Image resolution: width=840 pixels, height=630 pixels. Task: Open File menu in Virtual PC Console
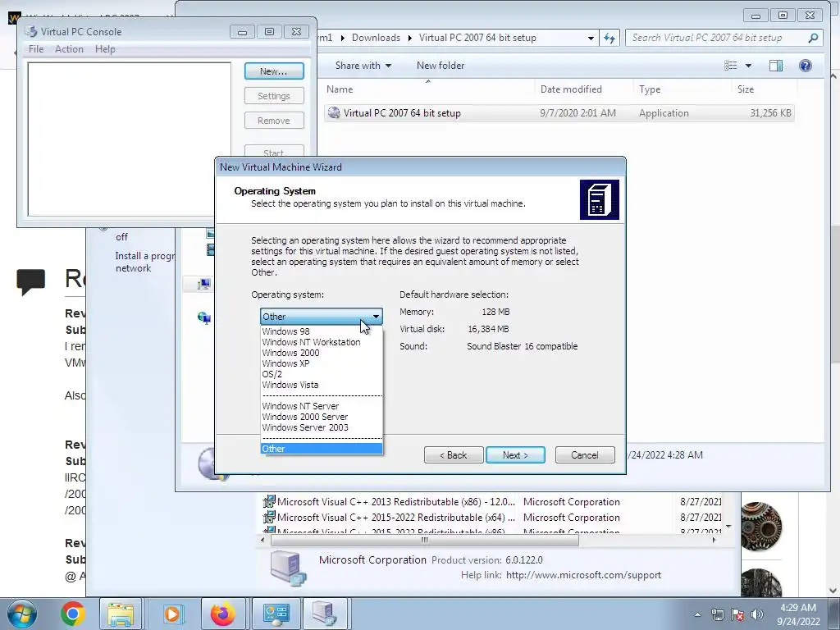point(36,48)
